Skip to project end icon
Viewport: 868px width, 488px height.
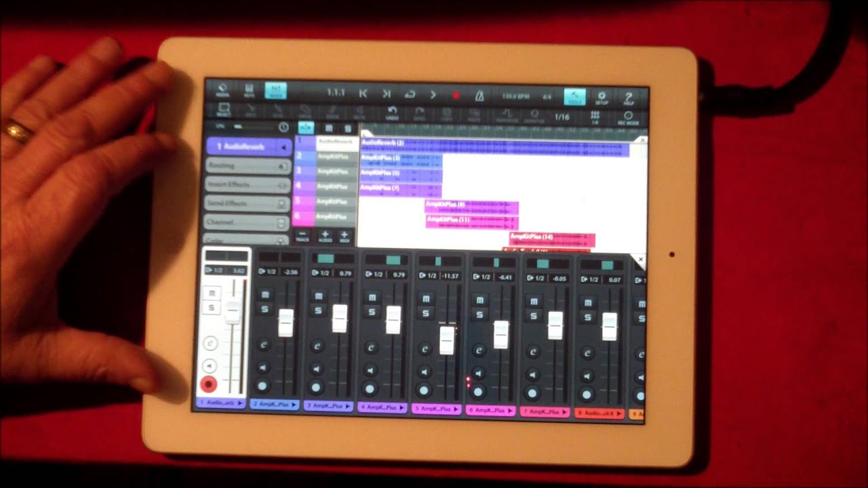click(387, 94)
